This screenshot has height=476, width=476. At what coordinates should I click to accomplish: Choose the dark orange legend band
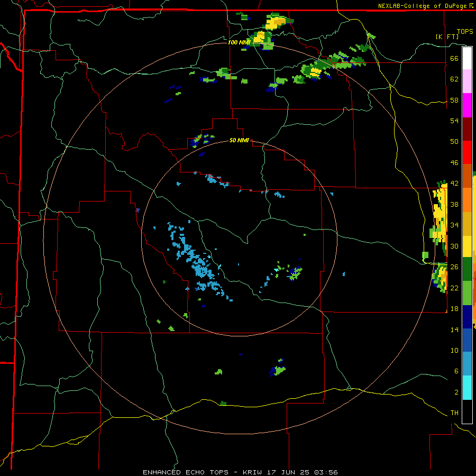(x=467, y=176)
